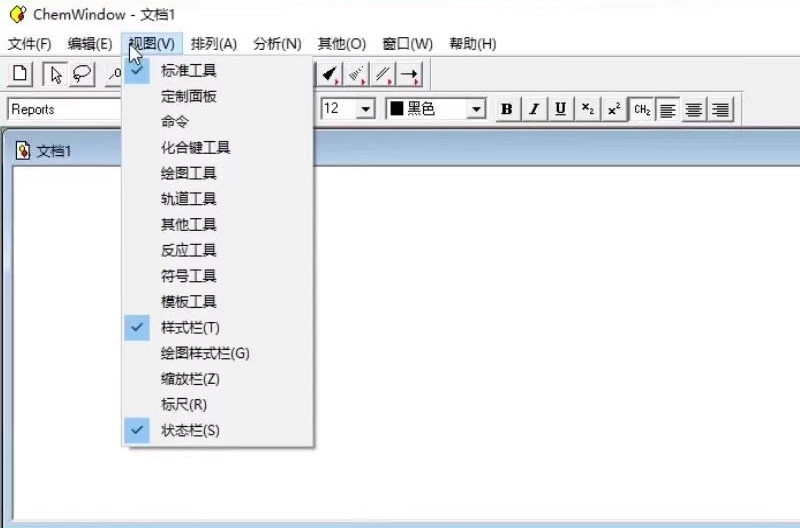The height and width of the screenshot is (528, 800).
Task: Apply subscript formatting
Action: coord(587,109)
